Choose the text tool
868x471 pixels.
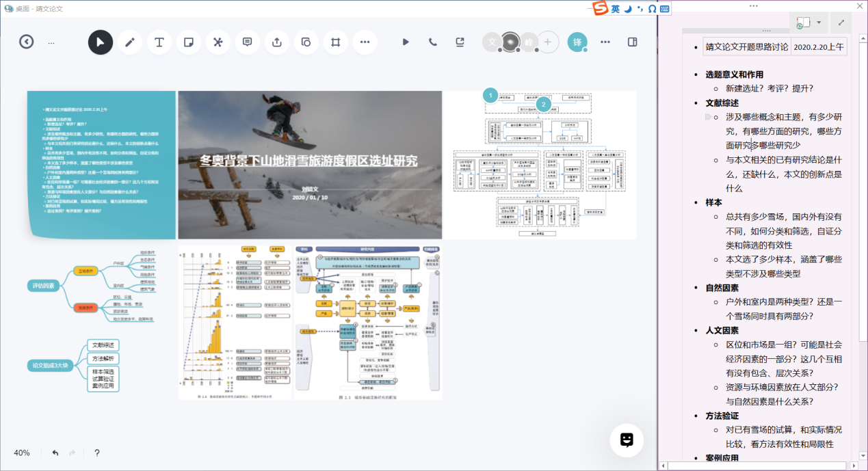coord(159,42)
